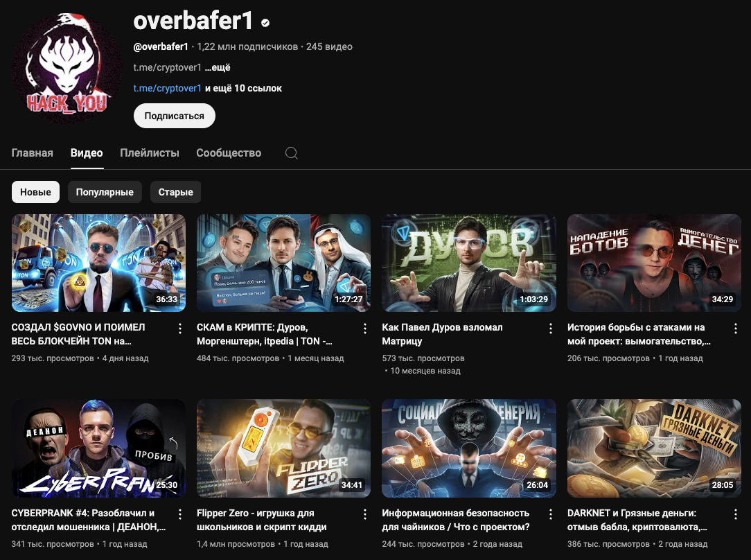Click '293 тыс. просмотров • 4 дня назад'
Image resolution: width=751 pixels, height=560 pixels.
pos(80,358)
